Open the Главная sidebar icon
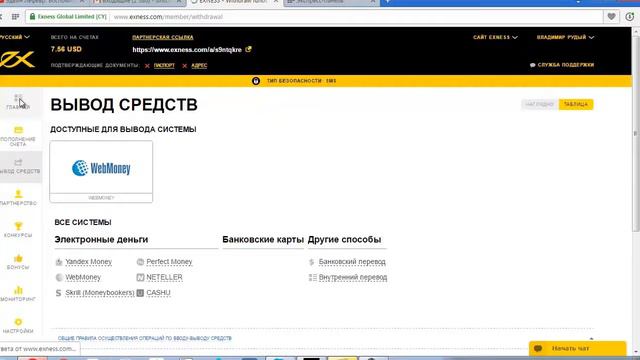The width and height of the screenshot is (640, 360). pyautogui.click(x=18, y=102)
